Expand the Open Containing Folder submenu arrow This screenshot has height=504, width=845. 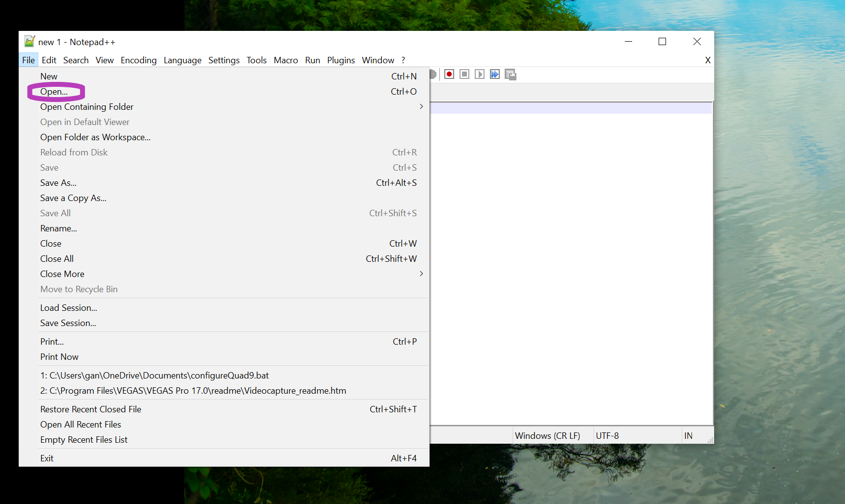pyautogui.click(x=421, y=106)
